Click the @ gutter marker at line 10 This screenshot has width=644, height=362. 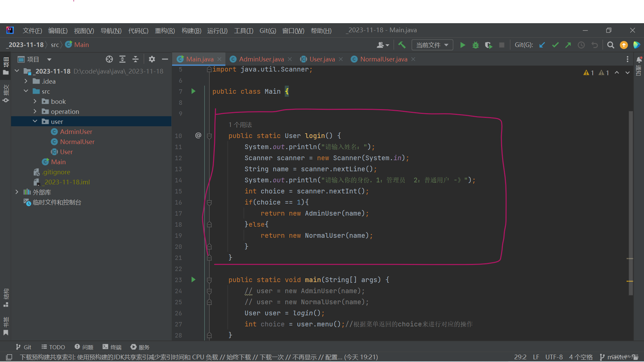(x=198, y=135)
